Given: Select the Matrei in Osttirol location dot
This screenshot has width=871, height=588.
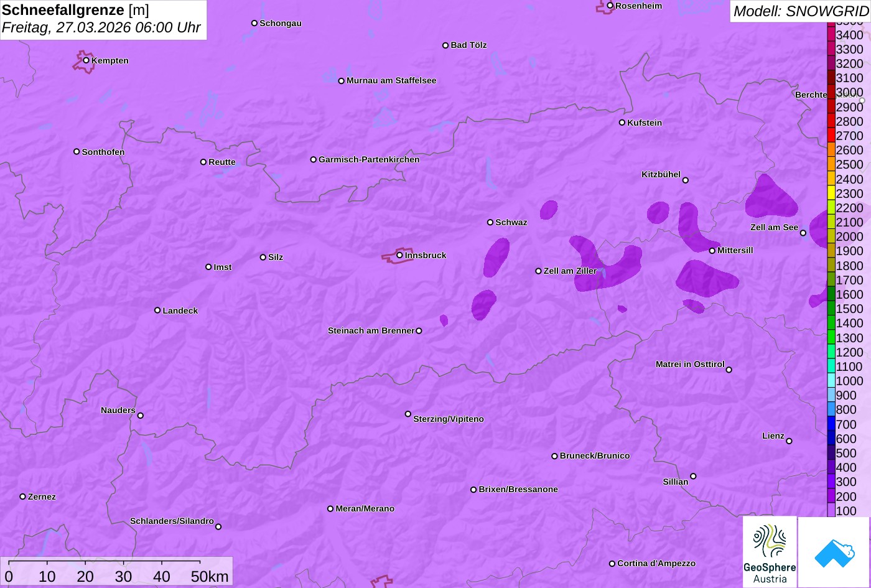Looking at the screenshot, I should point(729,370).
